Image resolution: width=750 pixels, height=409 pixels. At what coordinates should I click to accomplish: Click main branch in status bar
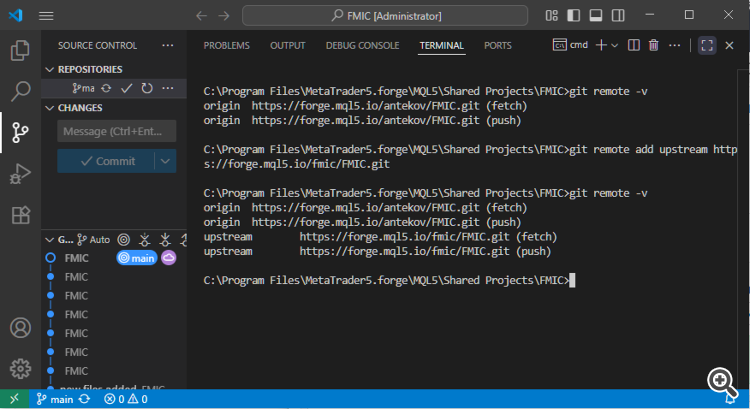point(55,399)
